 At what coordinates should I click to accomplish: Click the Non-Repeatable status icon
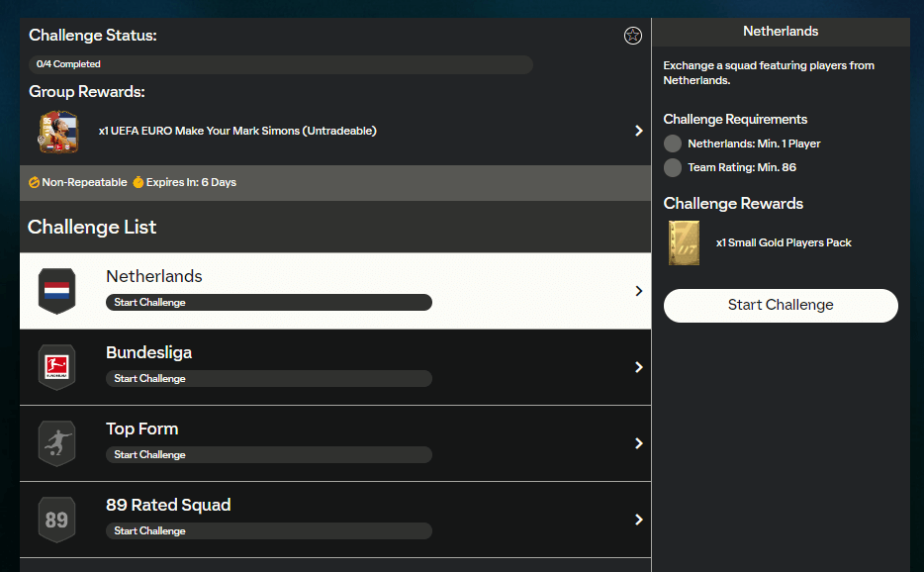coord(35,183)
